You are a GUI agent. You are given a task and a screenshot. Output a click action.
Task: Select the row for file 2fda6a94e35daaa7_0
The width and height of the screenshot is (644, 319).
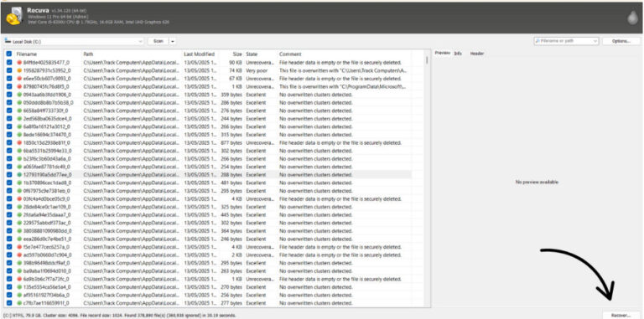pos(208,215)
